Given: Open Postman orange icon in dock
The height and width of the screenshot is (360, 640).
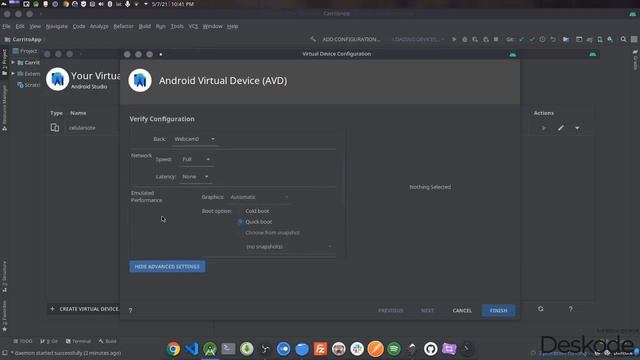Looking at the screenshot, I should (376, 349).
